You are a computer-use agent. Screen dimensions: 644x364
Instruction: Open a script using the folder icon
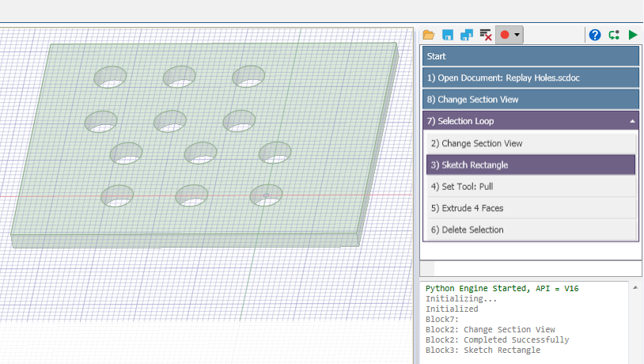[x=428, y=35]
